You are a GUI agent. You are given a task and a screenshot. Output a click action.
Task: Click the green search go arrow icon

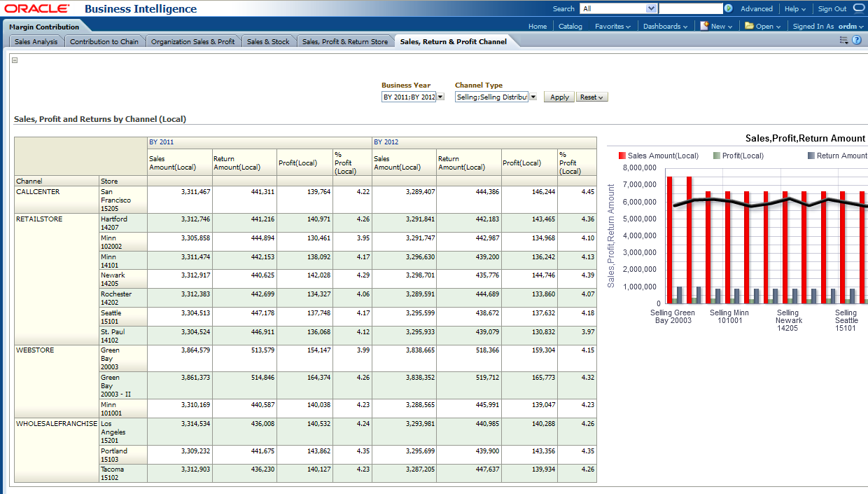click(729, 9)
